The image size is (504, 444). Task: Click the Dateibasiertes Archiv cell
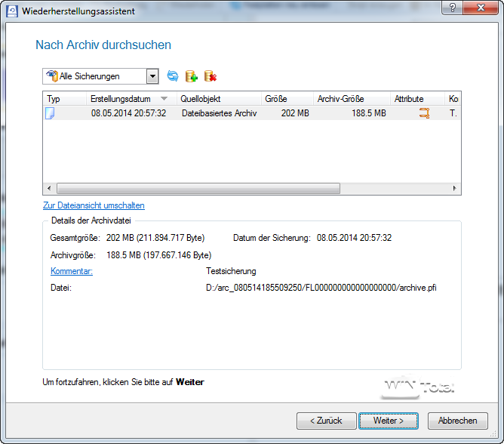pyautogui.click(x=220, y=113)
